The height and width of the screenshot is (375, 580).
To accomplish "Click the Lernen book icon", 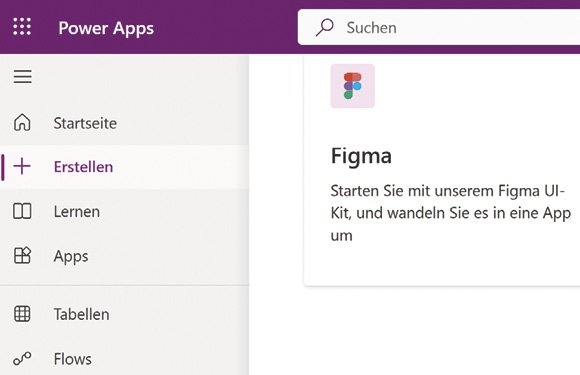I will 22,211.
